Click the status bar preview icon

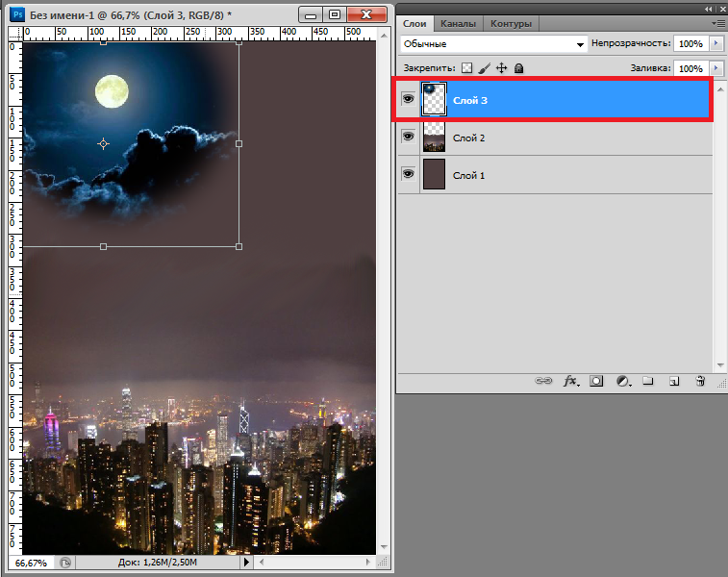pyautogui.click(x=65, y=563)
